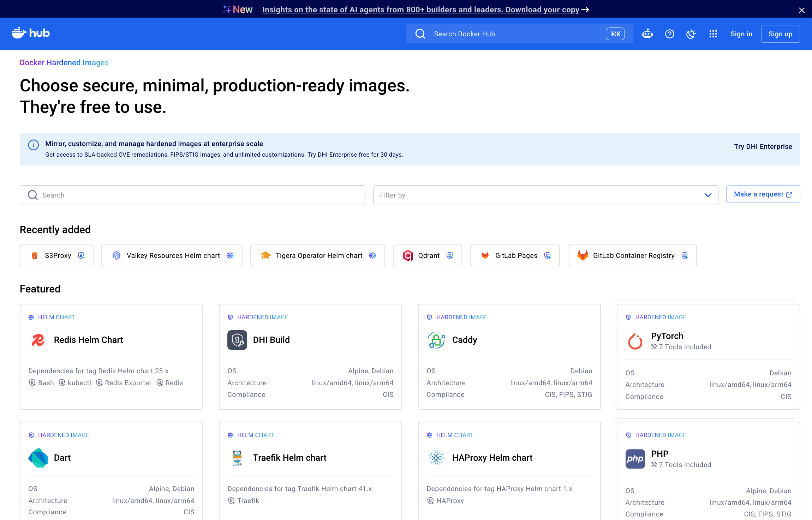The width and height of the screenshot is (812, 520).
Task: Click Sign in
Action: [741, 34]
